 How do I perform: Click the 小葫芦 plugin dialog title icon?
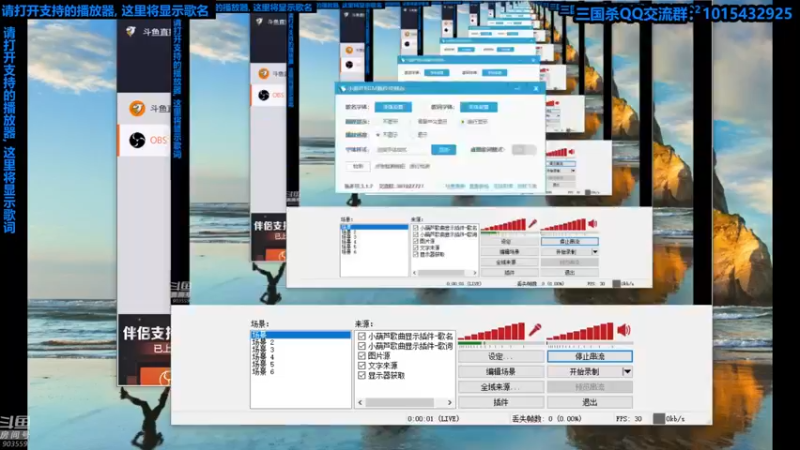(343, 88)
